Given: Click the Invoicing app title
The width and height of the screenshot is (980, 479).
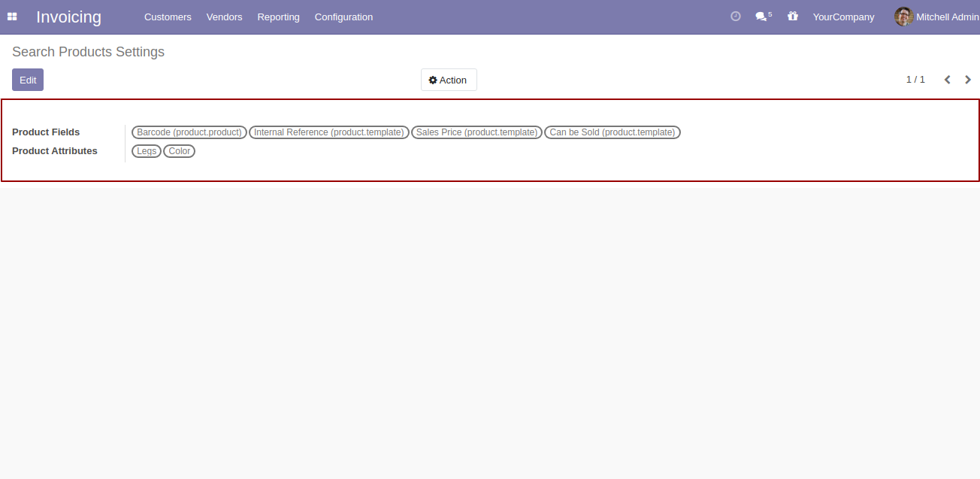Looking at the screenshot, I should click(68, 17).
